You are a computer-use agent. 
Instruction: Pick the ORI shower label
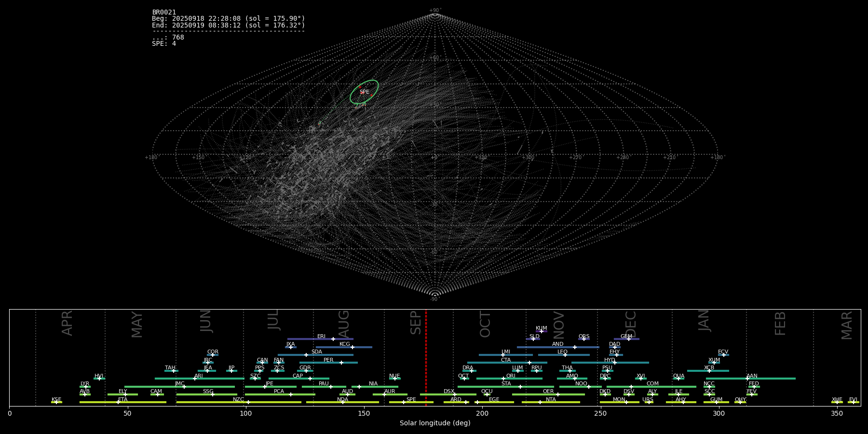pos(511,376)
